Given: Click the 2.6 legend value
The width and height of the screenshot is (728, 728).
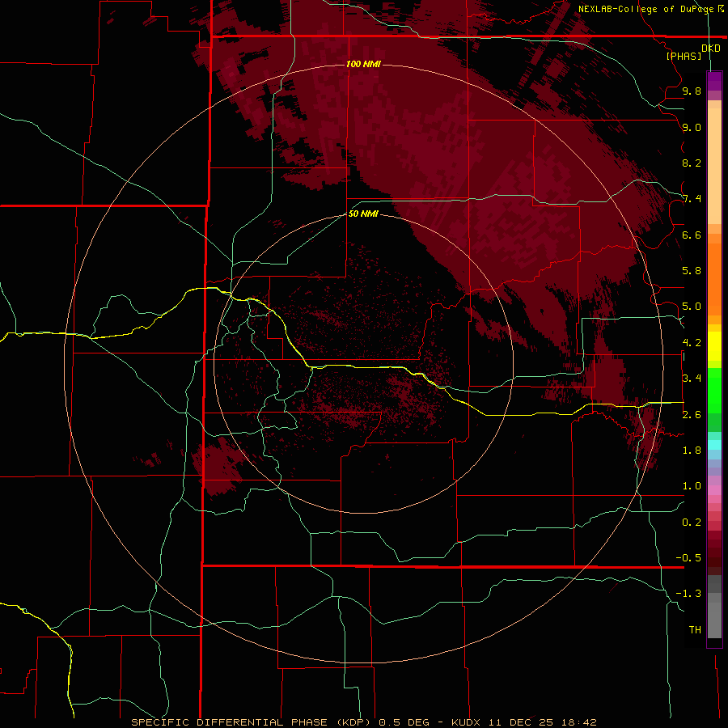Looking at the screenshot, I should pos(692,415).
